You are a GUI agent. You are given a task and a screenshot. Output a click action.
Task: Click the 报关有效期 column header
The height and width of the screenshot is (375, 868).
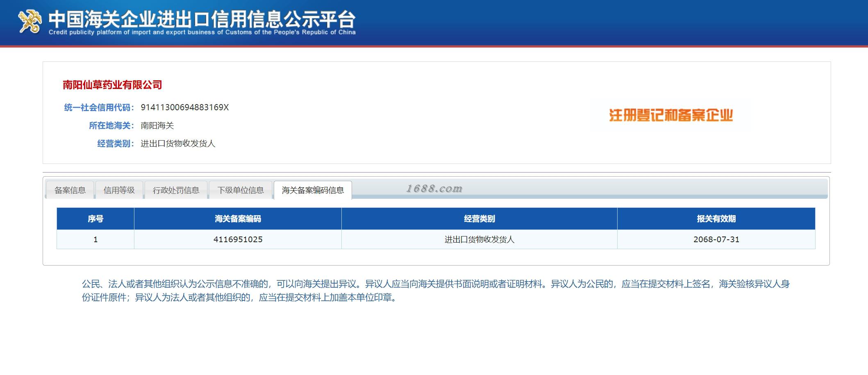tap(716, 218)
